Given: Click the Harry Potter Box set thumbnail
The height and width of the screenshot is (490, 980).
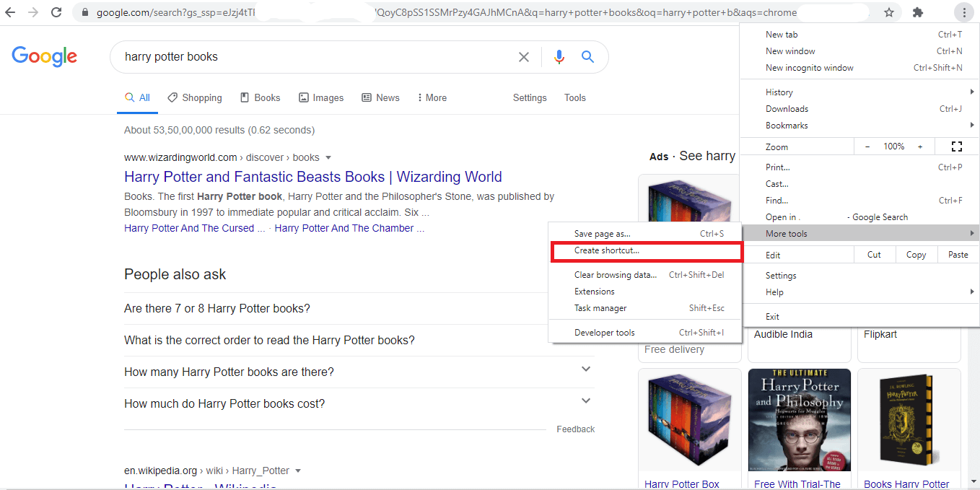Looking at the screenshot, I should [690, 420].
